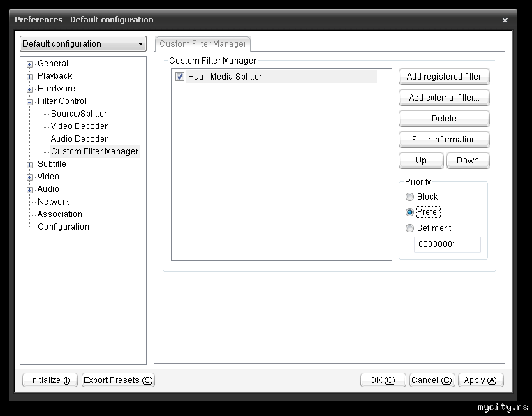Select Audio Decoder in the tree
This screenshot has width=532, height=416.
(x=79, y=139)
